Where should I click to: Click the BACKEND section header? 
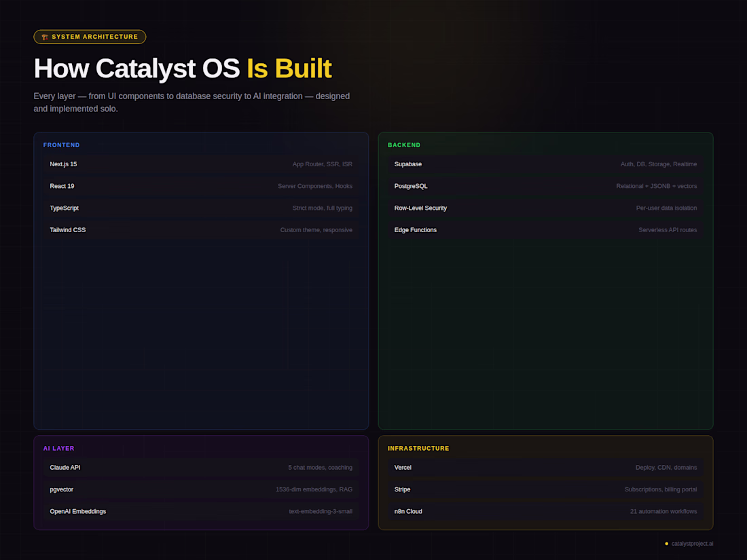[x=404, y=145]
